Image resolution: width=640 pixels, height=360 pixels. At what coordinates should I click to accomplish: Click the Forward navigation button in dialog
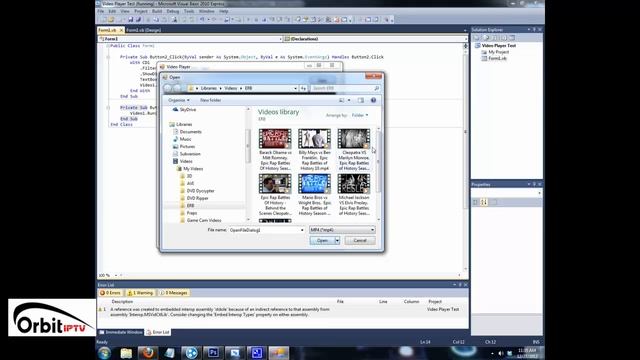click(177, 88)
